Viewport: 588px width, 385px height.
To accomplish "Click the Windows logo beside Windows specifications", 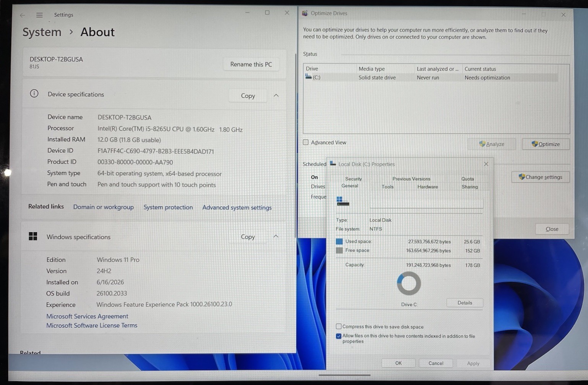I will coord(33,236).
